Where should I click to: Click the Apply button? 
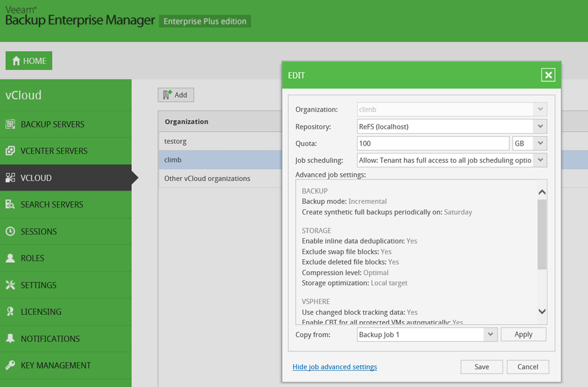click(x=523, y=334)
